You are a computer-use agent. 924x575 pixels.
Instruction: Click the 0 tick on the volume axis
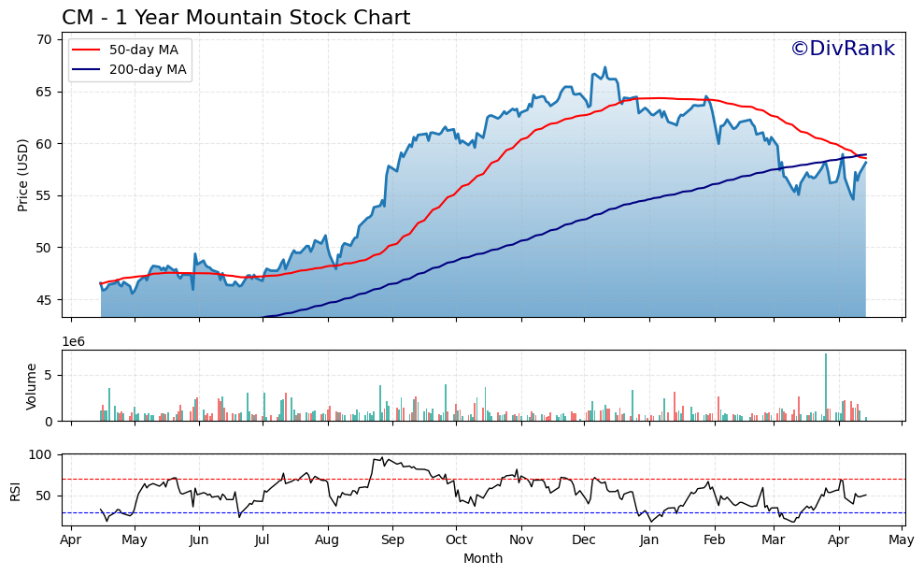pos(49,422)
